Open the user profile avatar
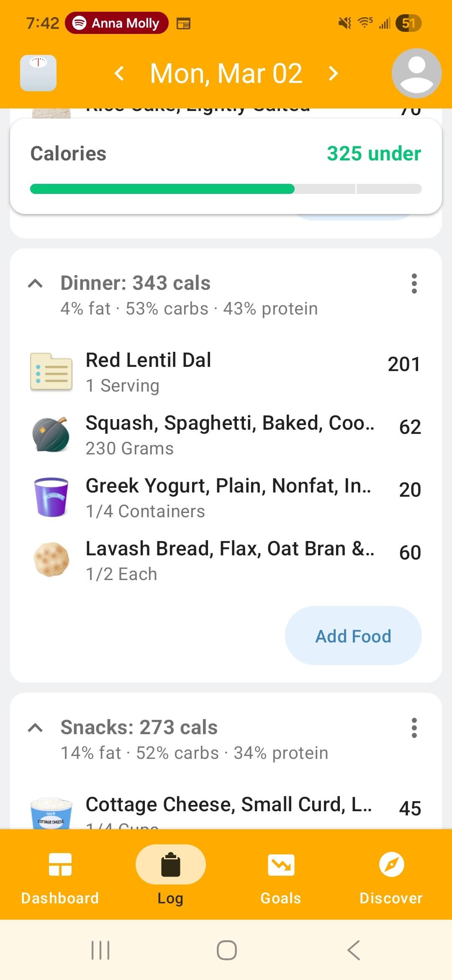The image size is (452, 980). coord(416,73)
